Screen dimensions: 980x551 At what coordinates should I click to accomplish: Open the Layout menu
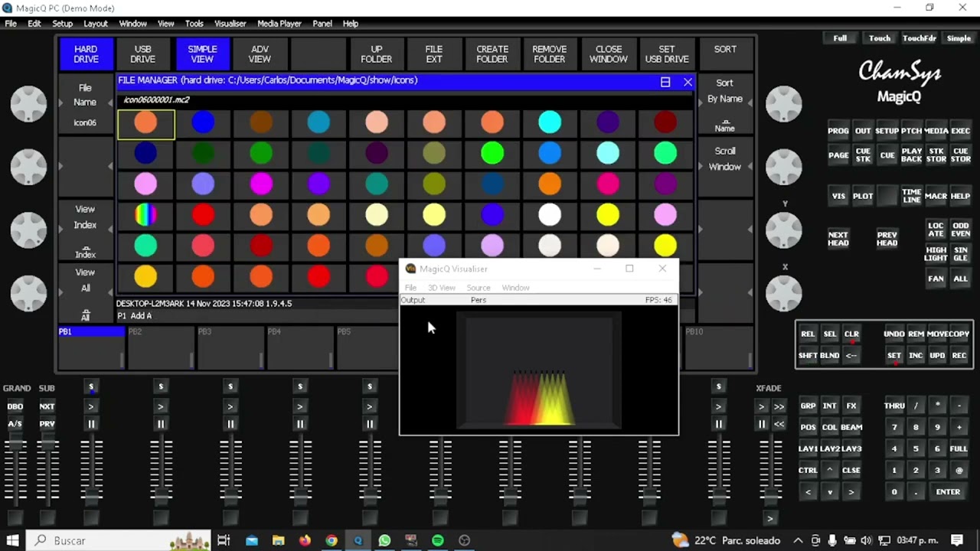point(96,24)
